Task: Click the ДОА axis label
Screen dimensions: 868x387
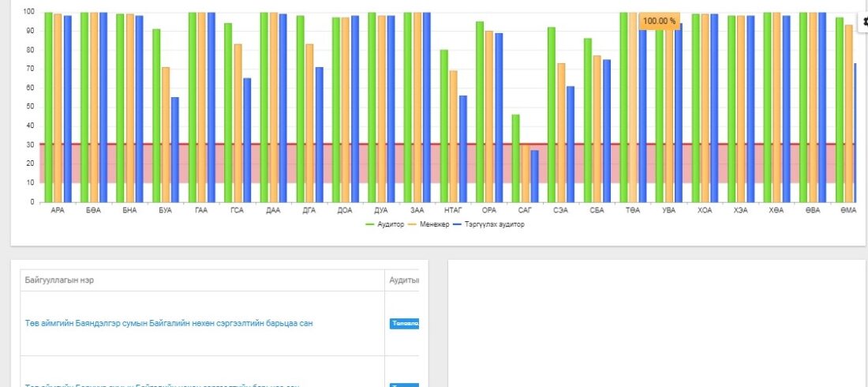Action: point(344,211)
